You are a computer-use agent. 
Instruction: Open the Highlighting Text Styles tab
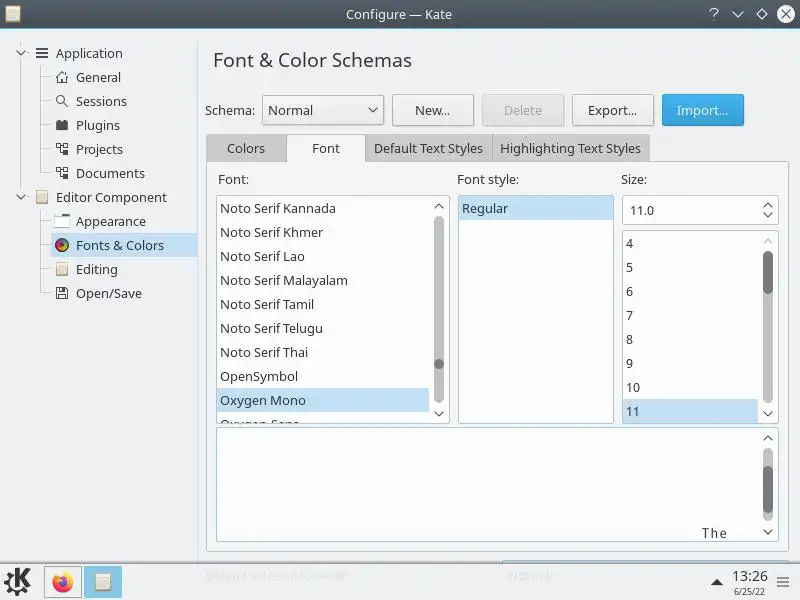[x=570, y=148]
